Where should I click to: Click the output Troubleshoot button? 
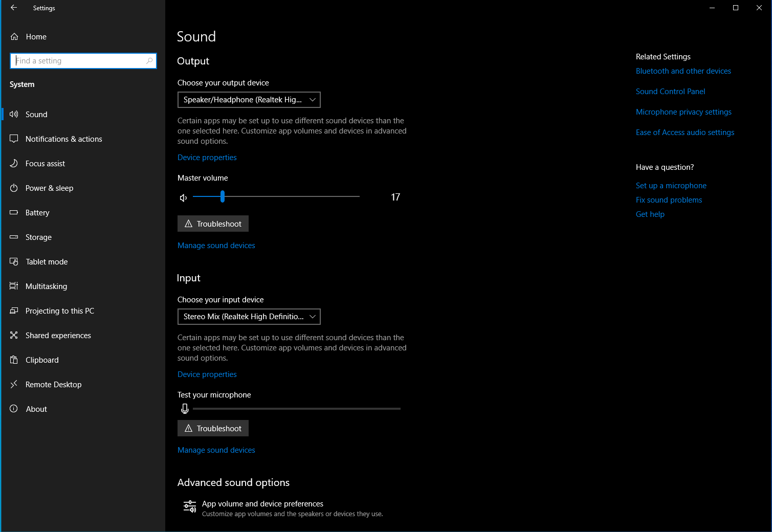tap(213, 224)
